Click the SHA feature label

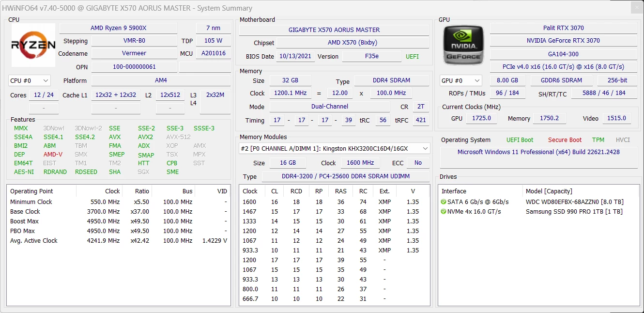point(115,172)
